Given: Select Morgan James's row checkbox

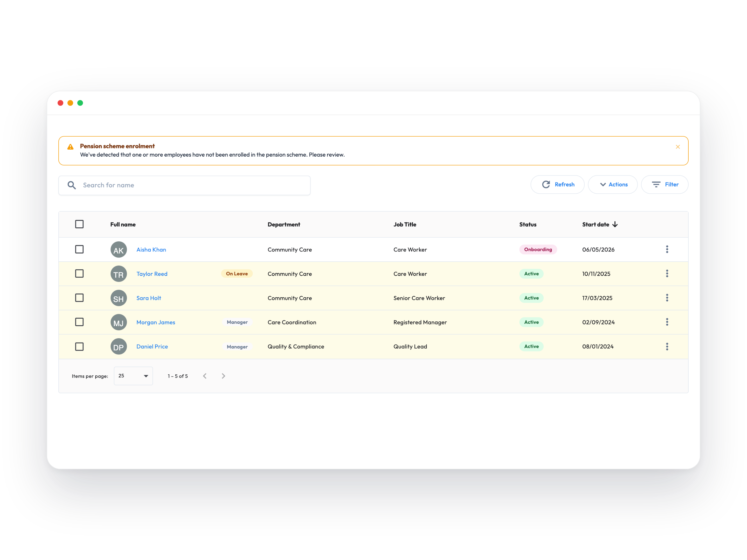Looking at the screenshot, I should pos(79,322).
